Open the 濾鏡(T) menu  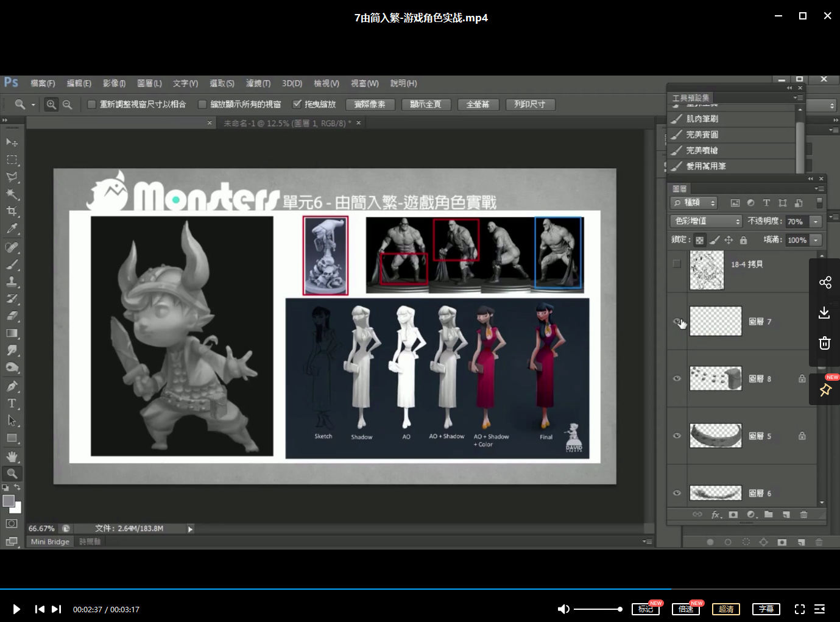click(x=258, y=83)
